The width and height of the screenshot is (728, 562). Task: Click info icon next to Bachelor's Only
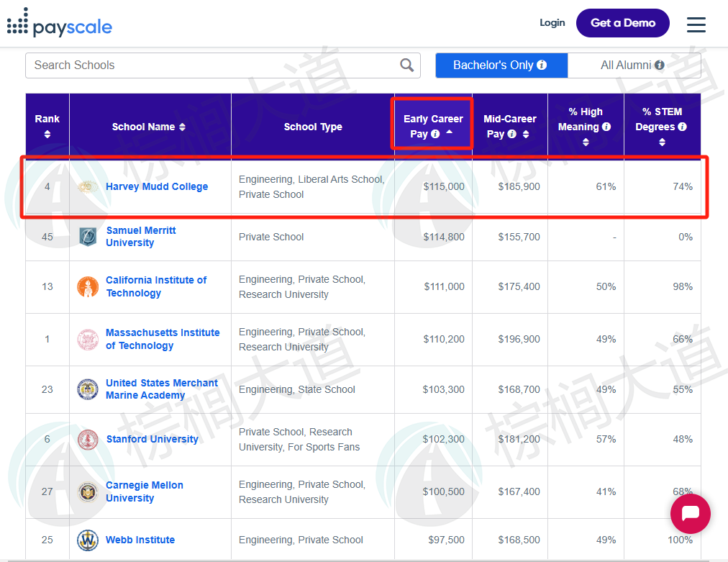(542, 65)
